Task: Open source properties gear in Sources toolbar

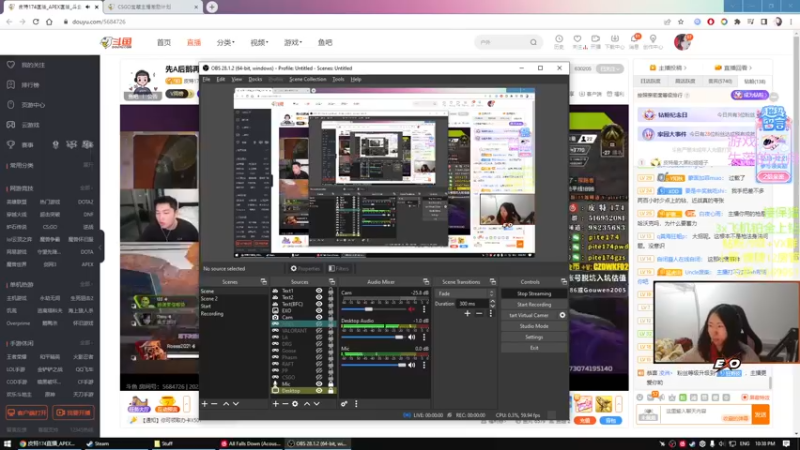Action: click(295, 404)
